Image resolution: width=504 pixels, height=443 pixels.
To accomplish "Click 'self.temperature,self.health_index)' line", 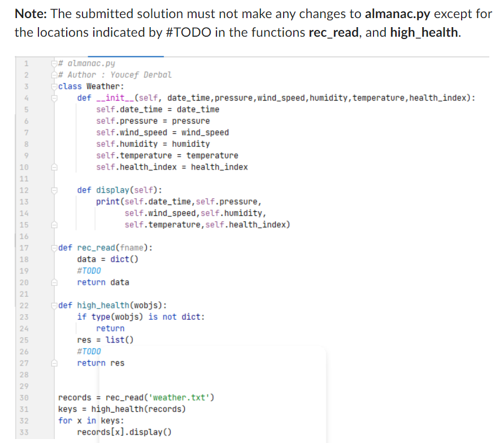I will [x=207, y=225].
